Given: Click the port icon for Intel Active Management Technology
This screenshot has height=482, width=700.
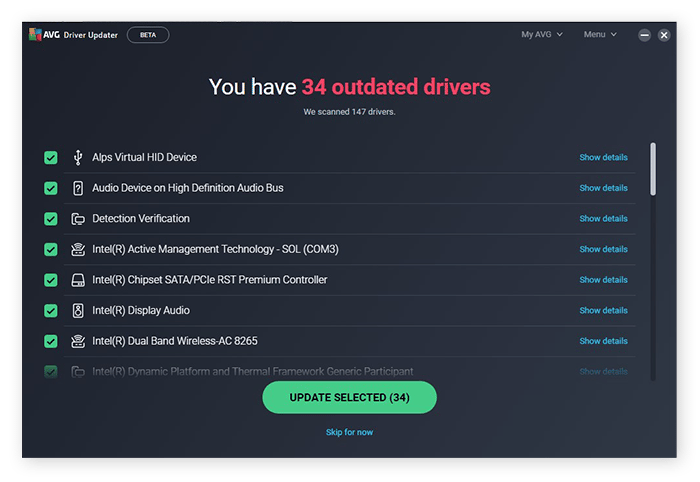Looking at the screenshot, I should tap(78, 249).
